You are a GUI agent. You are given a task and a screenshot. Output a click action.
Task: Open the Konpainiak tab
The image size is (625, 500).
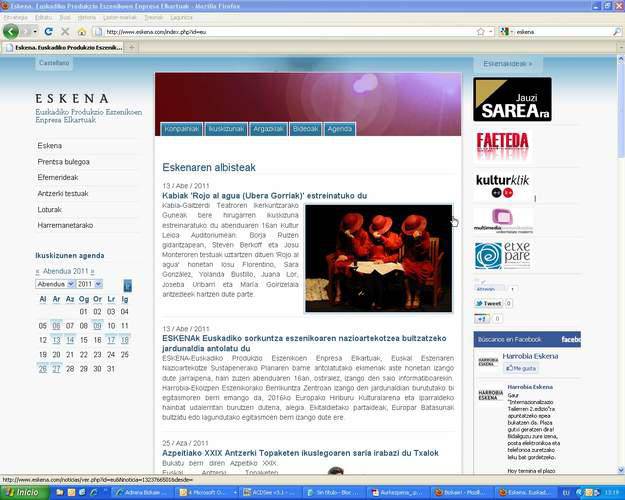pyautogui.click(x=181, y=129)
